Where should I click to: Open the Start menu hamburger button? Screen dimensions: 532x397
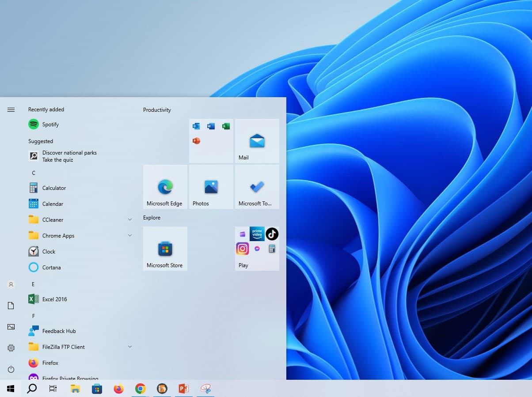(x=11, y=109)
